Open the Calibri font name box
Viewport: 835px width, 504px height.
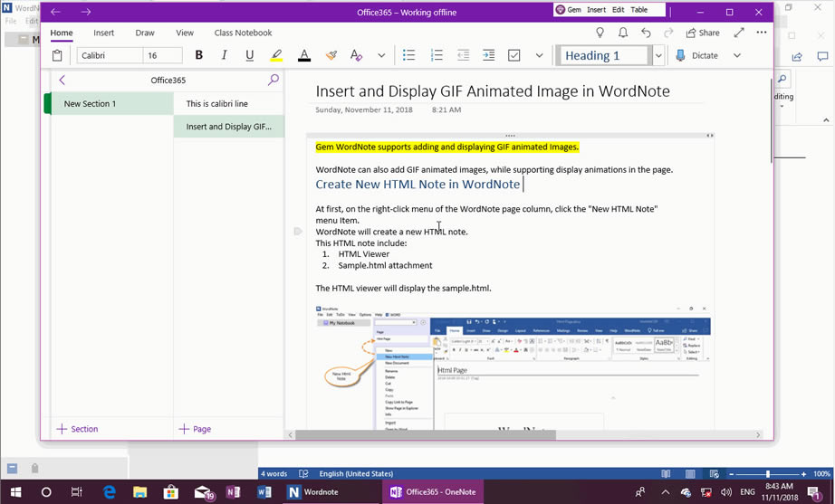[109, 55]
